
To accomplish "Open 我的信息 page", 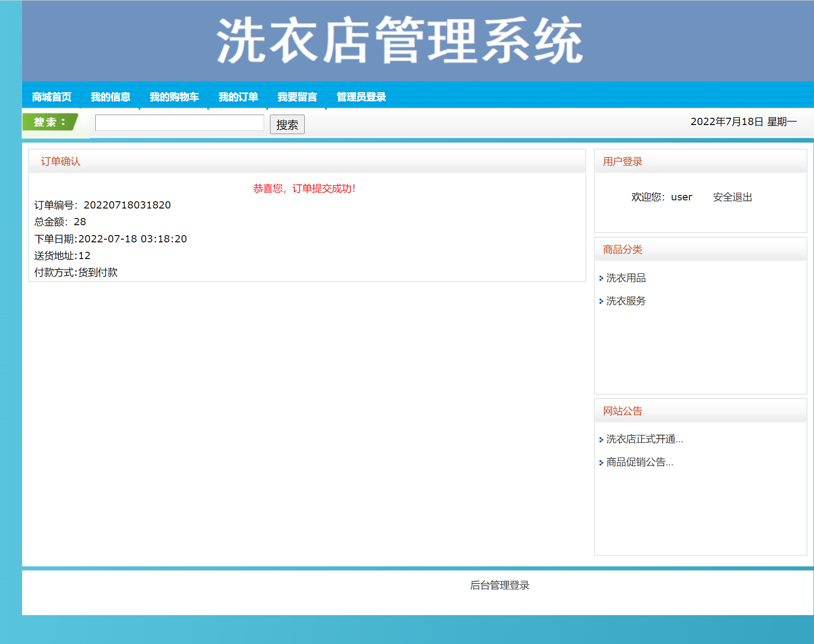I will click(111, 96).
